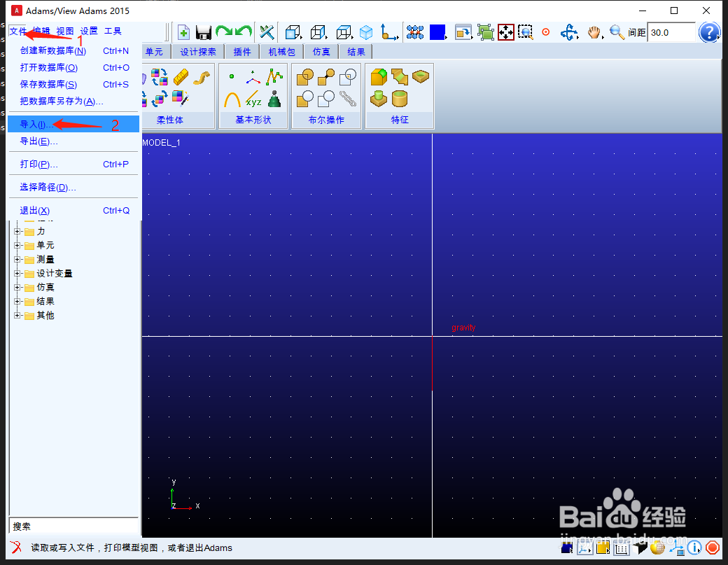Viewport: 728px width, 565px height.
Task: Toggle the working grid dots icon
Action: [x=415, y=32]
